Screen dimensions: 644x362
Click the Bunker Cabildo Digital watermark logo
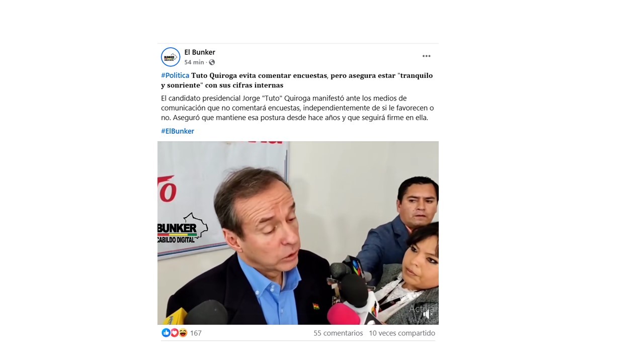(x=183, y=229)
